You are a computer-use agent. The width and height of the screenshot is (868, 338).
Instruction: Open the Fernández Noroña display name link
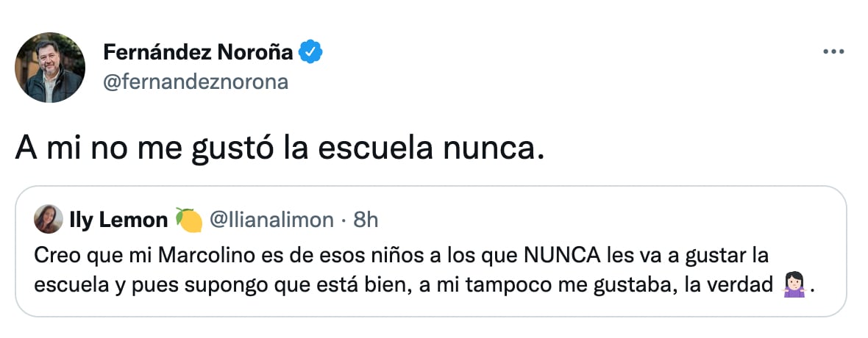click(199, 53)
